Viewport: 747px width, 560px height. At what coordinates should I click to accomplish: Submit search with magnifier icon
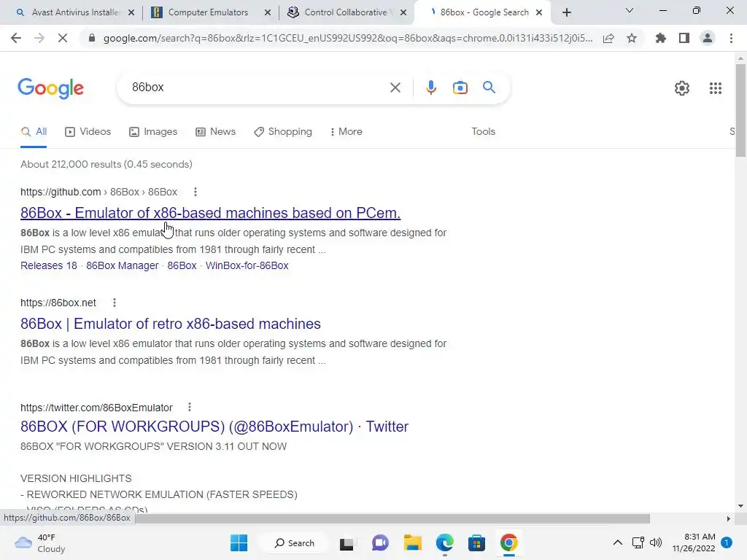[489, 87]
